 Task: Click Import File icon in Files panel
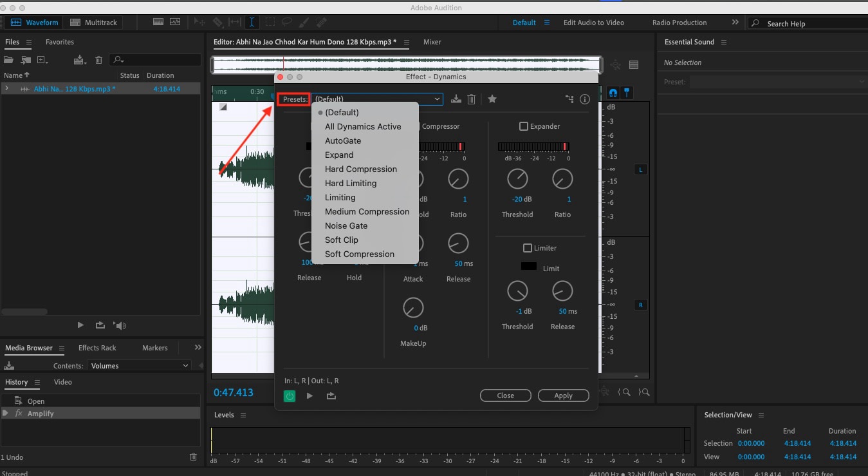(26, 60)
